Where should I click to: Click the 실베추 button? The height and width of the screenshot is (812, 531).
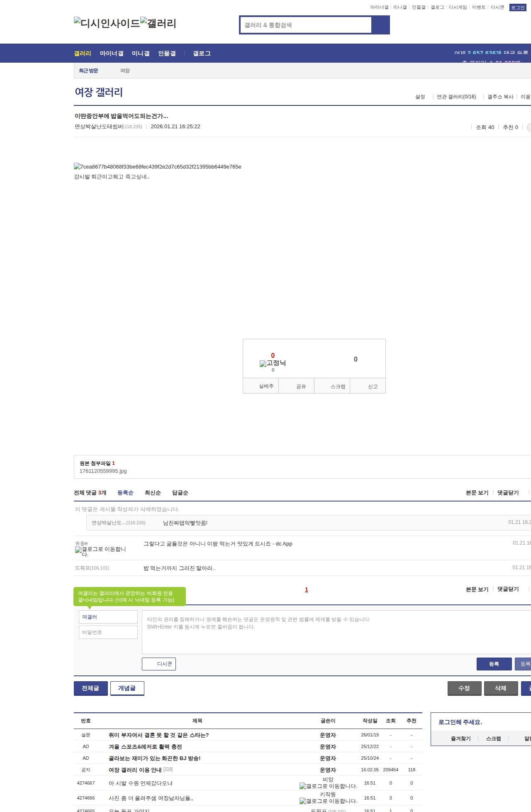(x=261, y=386)
